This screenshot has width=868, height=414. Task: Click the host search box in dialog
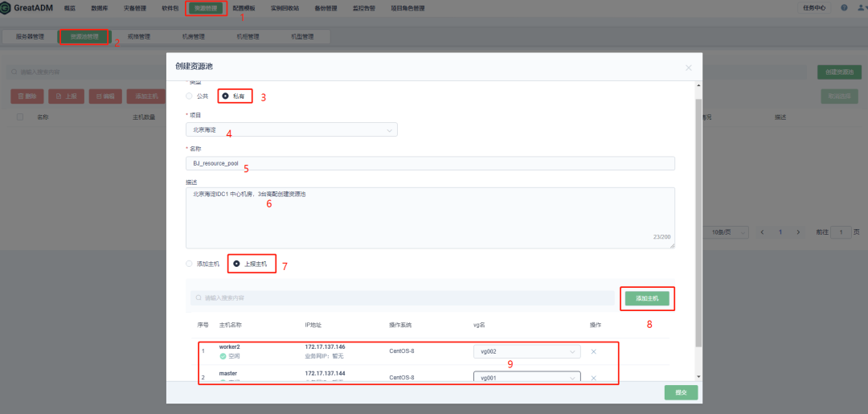coord(403,297)
